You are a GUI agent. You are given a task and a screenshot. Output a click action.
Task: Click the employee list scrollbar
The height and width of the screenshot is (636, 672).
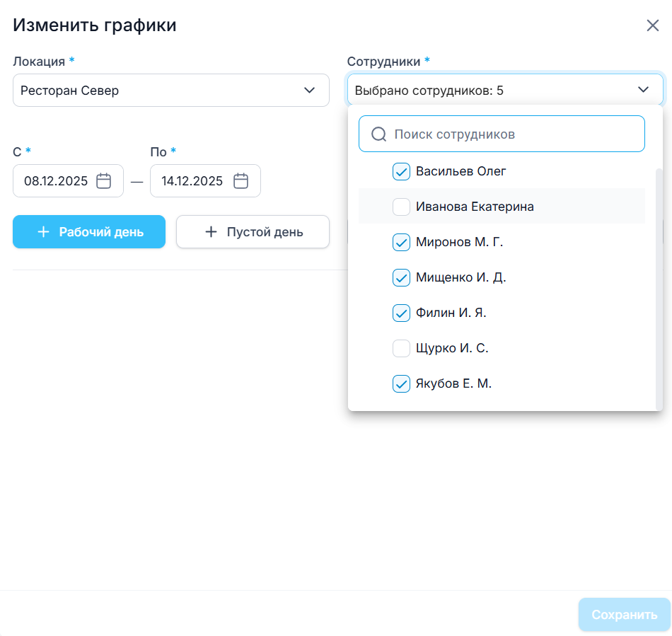(x=659, y=283)
